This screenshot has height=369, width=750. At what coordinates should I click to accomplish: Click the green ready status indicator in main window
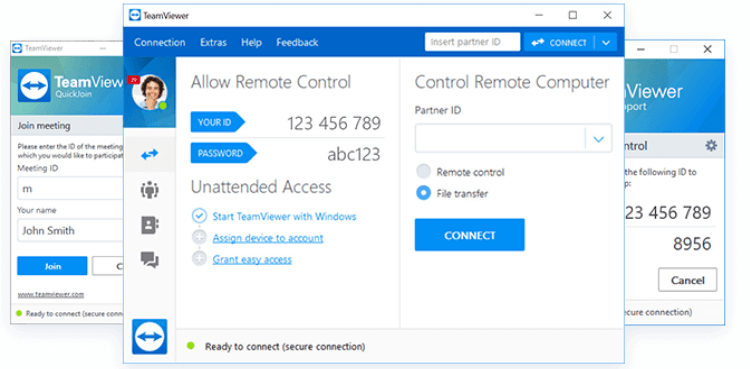click(x=191, y=346)
